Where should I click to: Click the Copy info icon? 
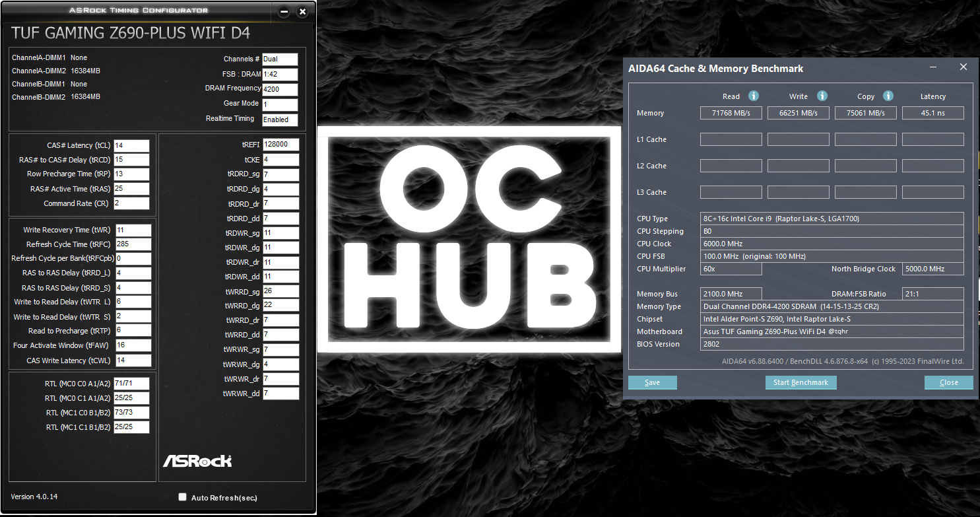[x=888, y=96]
